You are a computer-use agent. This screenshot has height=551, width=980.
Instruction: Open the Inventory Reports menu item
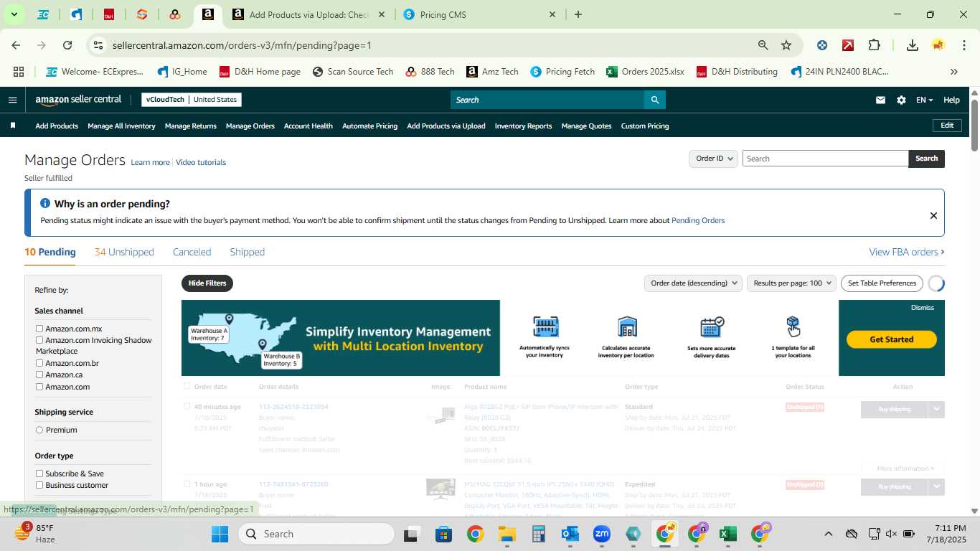(523, 126)
